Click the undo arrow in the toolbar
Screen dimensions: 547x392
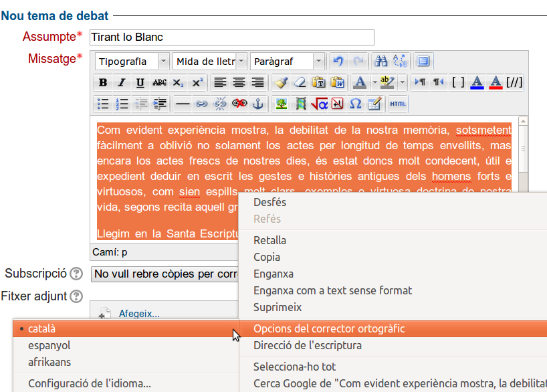[x=338, y=61]
